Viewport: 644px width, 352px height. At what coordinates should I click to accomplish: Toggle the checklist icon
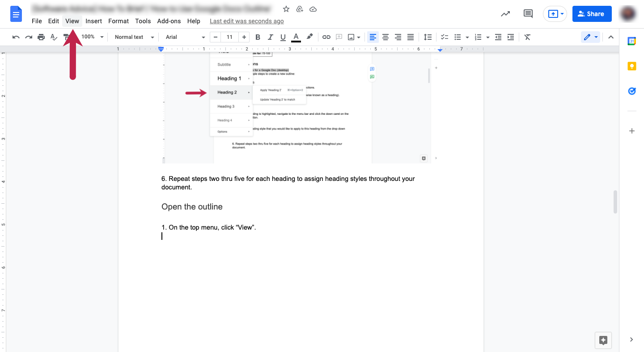(x=445, y=37)
